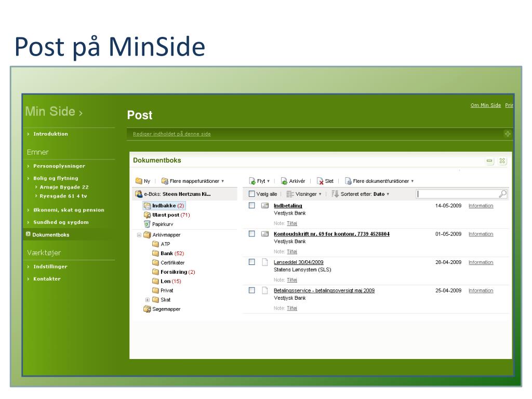Open Information link for 14-05-2009 document
The width and height of the screenshot is (532, 399).
coord(481,206)
